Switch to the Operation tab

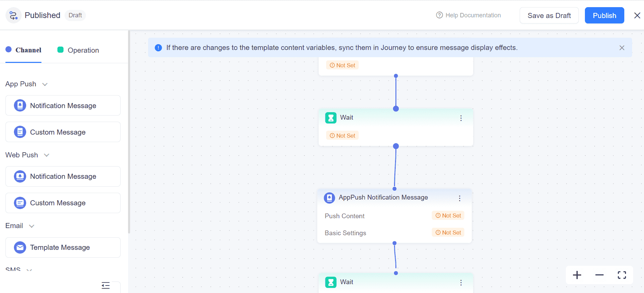click(x=78, y=50)
